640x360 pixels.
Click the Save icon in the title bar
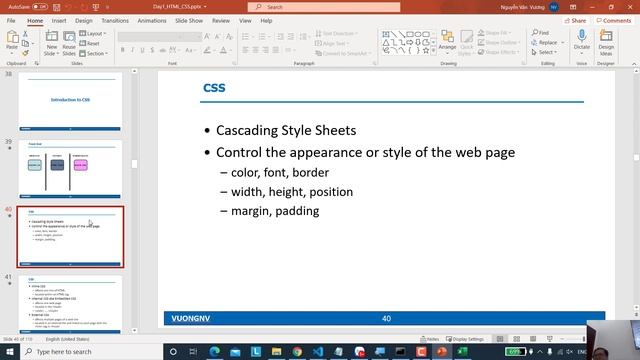(x=57, y=7)
